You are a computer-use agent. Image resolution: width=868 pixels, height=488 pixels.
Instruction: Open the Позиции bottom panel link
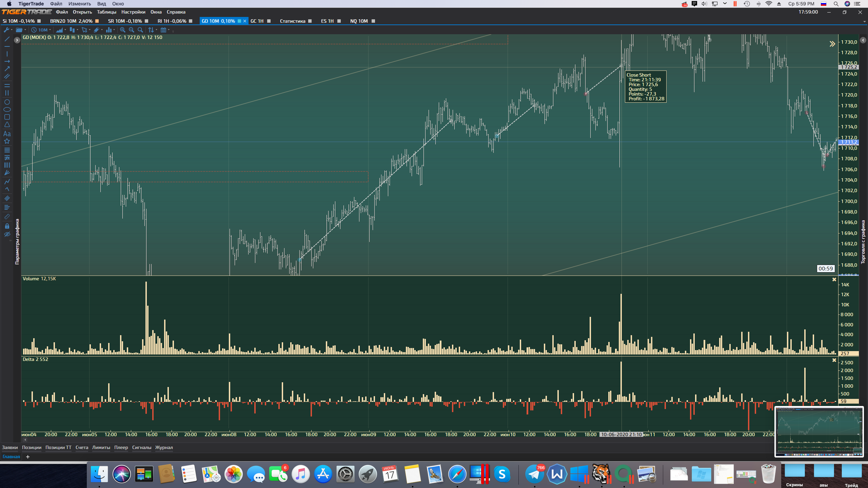tap(32, 447)
